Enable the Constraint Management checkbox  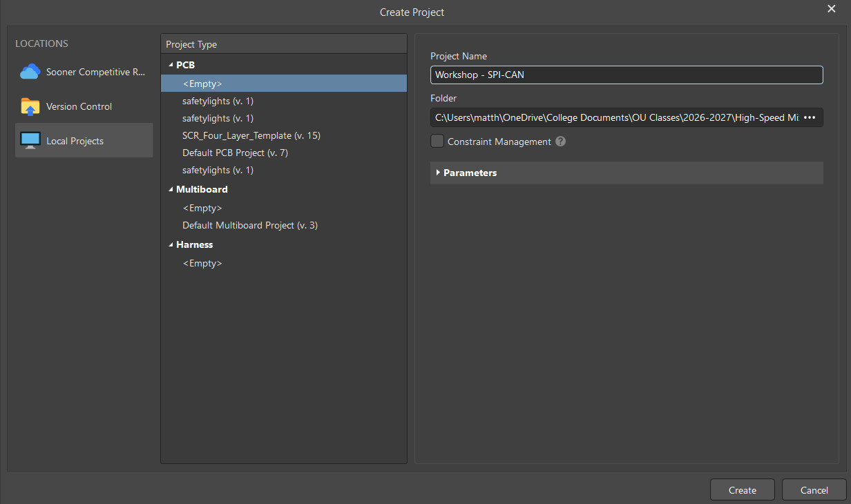point(437,141)
